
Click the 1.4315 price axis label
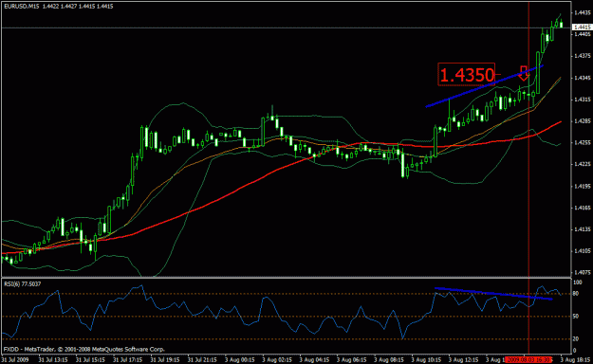[x=582, y=100]
